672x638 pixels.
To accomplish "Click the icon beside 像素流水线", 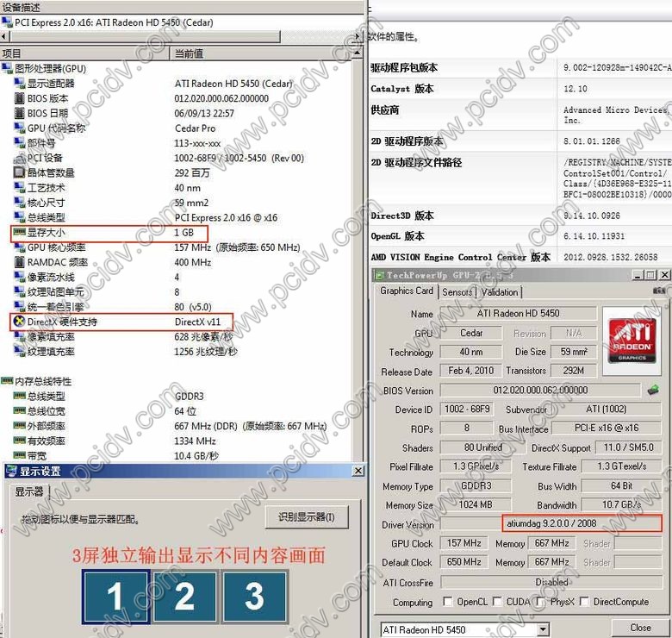I will click(19, 277).
